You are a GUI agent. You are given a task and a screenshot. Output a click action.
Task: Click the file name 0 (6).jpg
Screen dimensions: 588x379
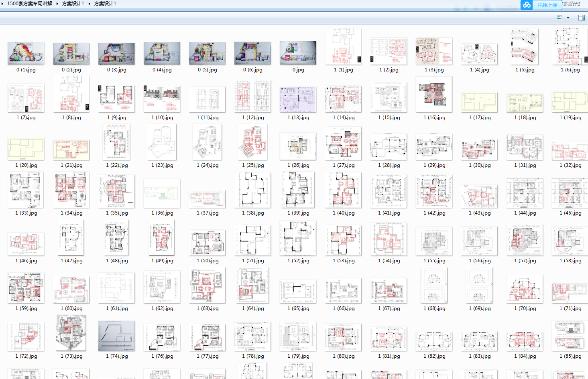tap(253, 70)
